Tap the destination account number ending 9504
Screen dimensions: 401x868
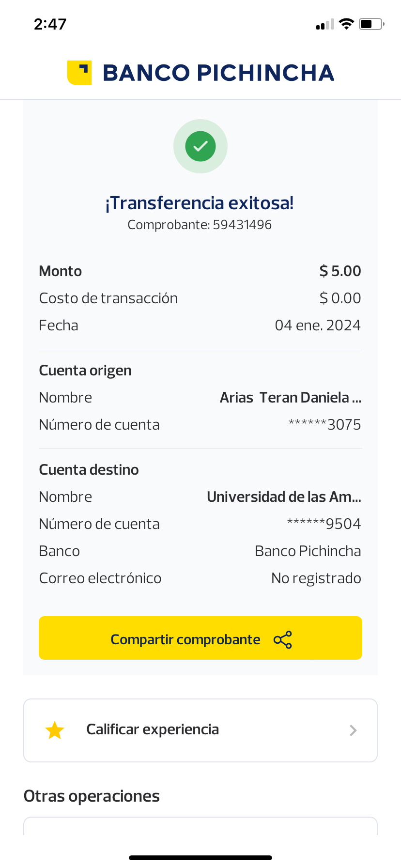(324, 524)
